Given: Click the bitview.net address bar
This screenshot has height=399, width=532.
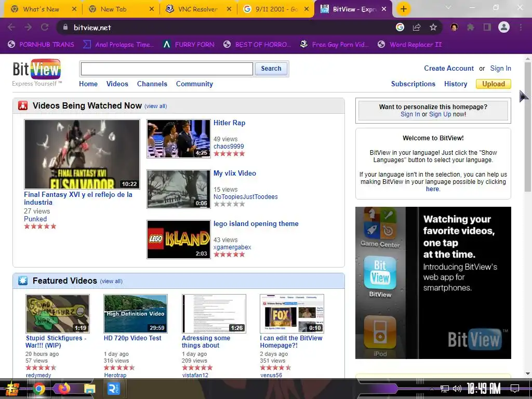Looking at the screenshot, I should (x=224, y=27).
